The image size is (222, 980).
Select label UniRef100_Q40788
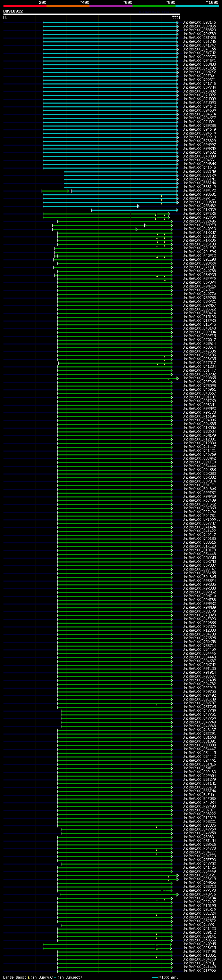pyautogui.click(x=199, y=271)
